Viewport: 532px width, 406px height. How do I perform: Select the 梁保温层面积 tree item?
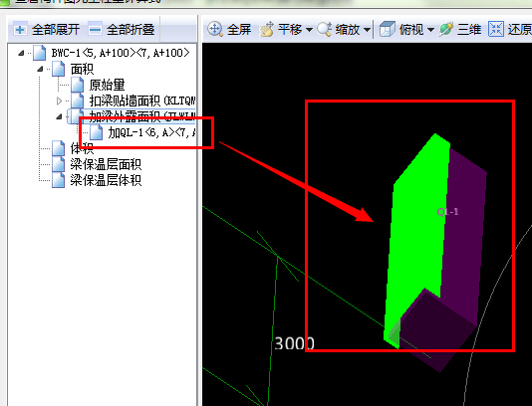point(106,164)
